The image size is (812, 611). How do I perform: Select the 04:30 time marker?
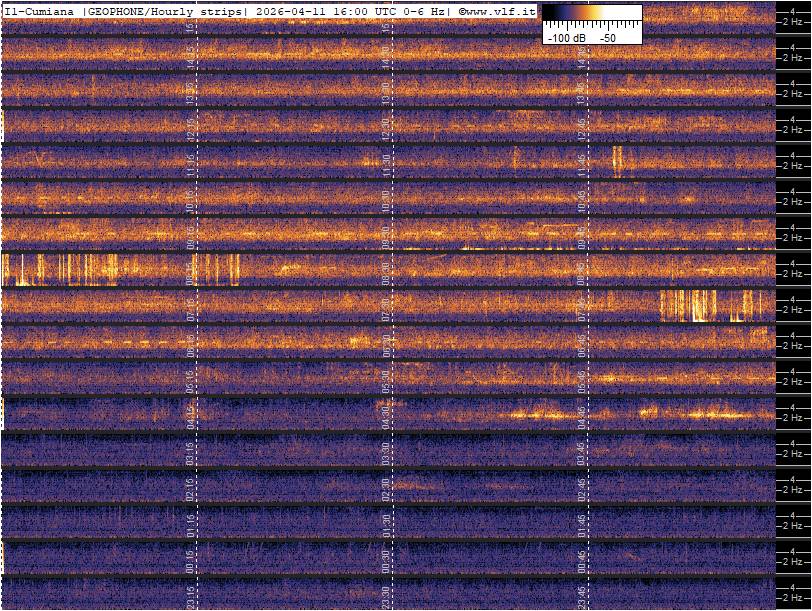386,416
